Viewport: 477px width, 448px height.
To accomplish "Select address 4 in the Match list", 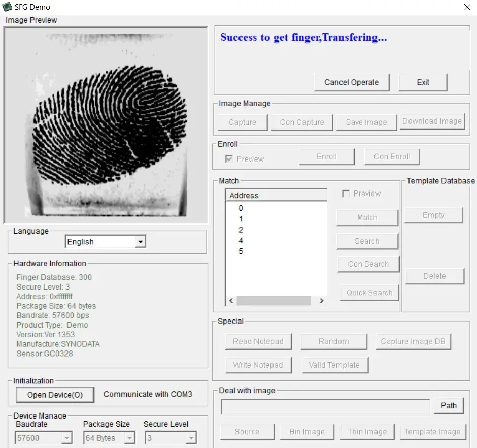I will point(241,240).
